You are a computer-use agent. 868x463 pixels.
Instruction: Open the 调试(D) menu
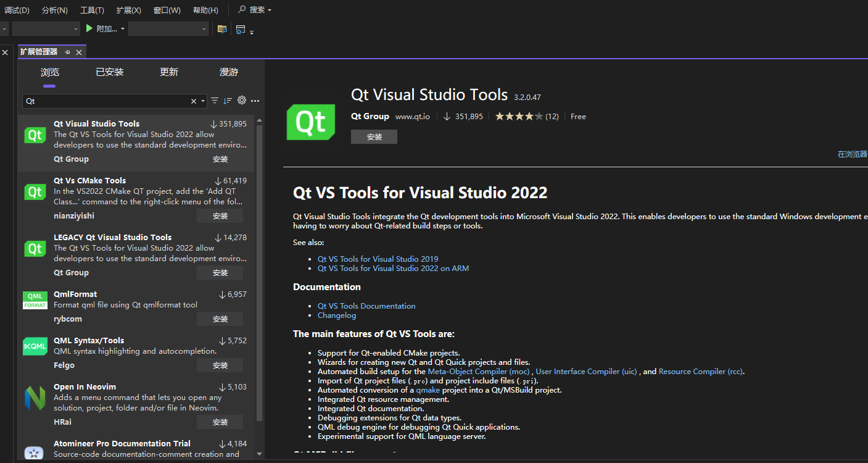[x=17, y=10]
